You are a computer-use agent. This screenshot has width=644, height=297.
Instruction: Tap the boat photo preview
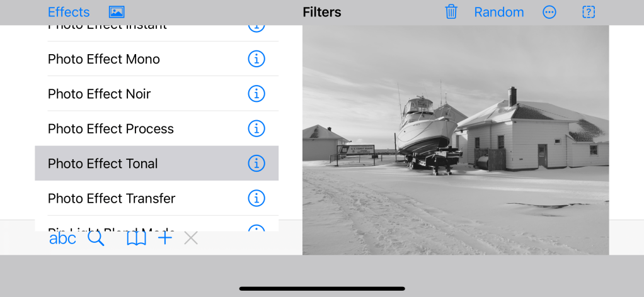[455, 140]
